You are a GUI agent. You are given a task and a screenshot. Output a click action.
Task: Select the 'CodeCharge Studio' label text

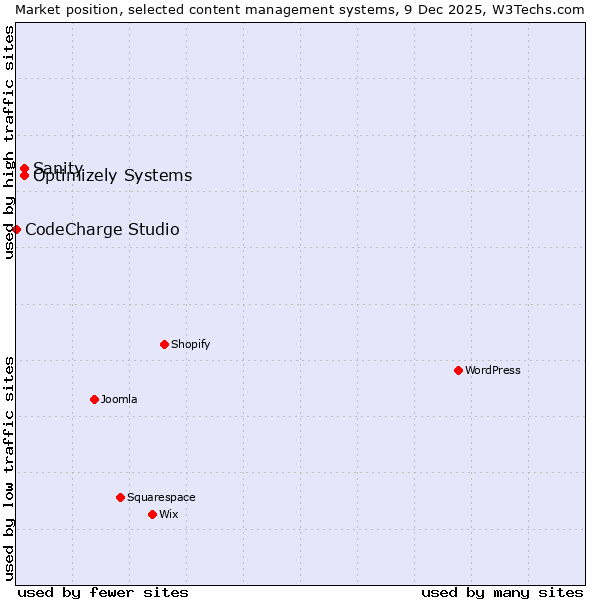coord(102,230)
